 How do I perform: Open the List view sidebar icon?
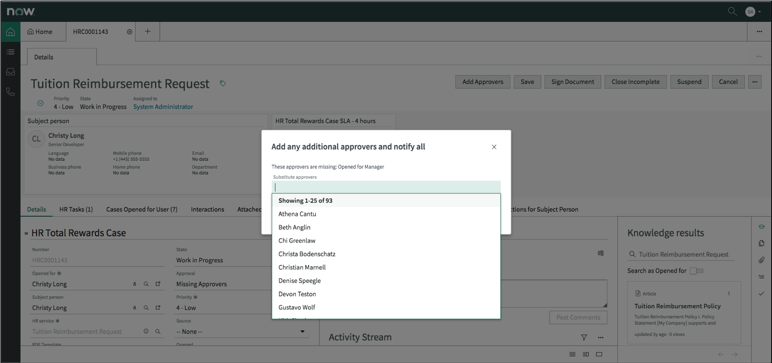click(10, 52)
